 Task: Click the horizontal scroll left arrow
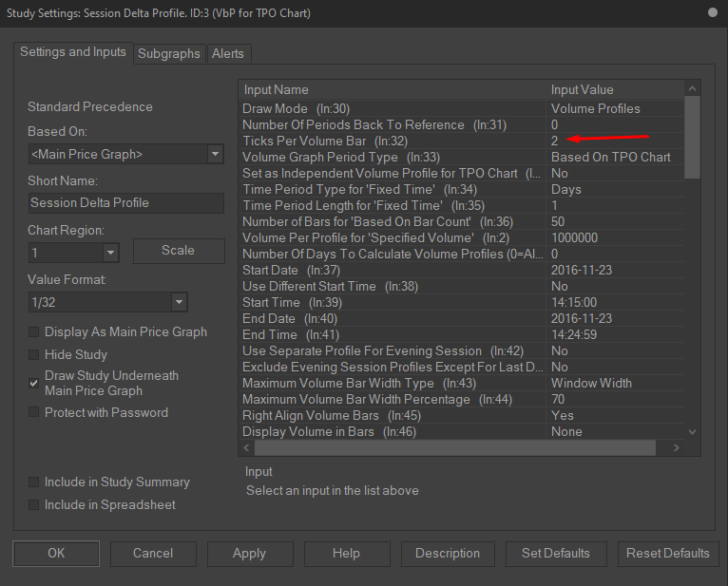pos(246,447)
